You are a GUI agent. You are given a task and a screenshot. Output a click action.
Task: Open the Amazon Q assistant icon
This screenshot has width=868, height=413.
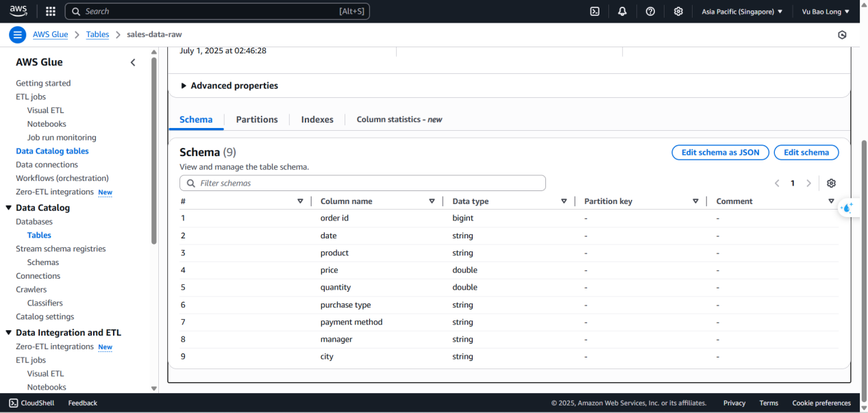pyautogui.click(x=847, y=208)
